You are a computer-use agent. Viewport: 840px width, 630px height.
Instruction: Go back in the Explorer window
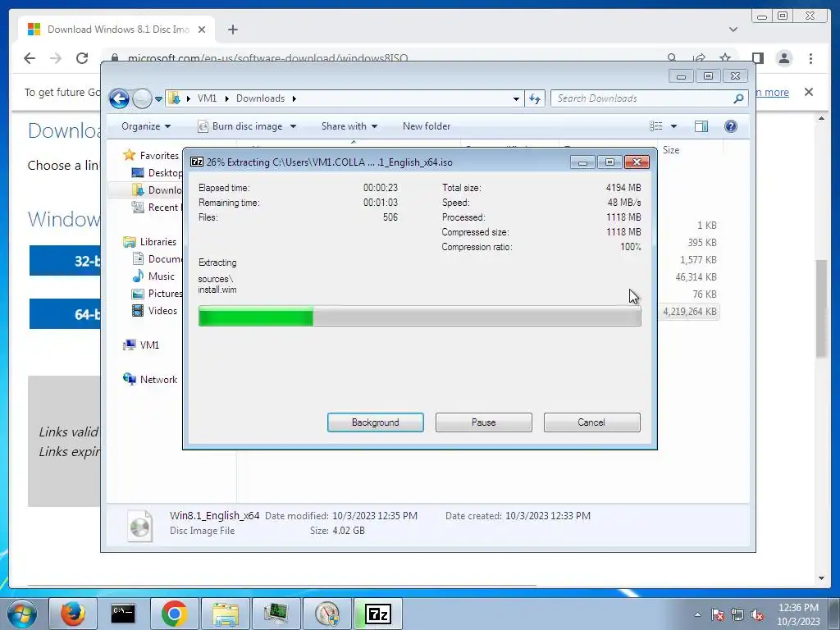coord(119,98)
